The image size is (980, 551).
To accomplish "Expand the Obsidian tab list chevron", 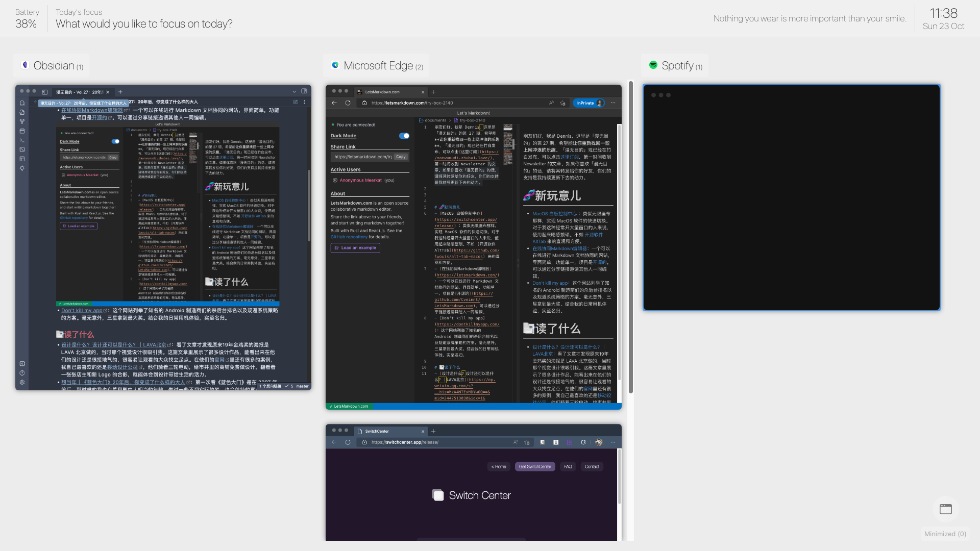I will (x=294, y=92).
